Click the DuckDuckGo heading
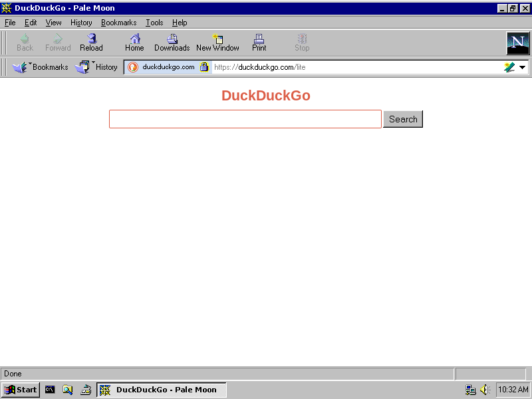532x399 pixels. [x=265, y=95]
